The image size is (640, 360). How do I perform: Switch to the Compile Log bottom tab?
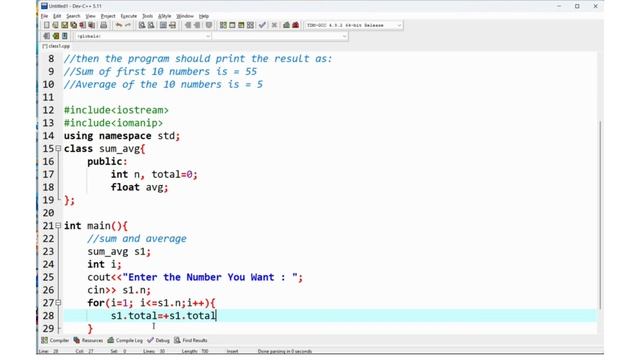pyautogui.click(x=125, y=340)
